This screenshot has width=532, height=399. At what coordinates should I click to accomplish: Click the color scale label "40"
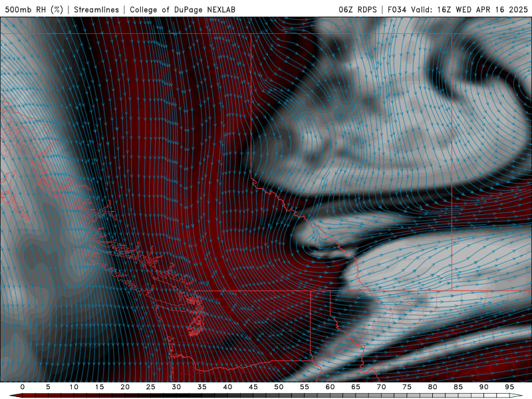point(227,387)
